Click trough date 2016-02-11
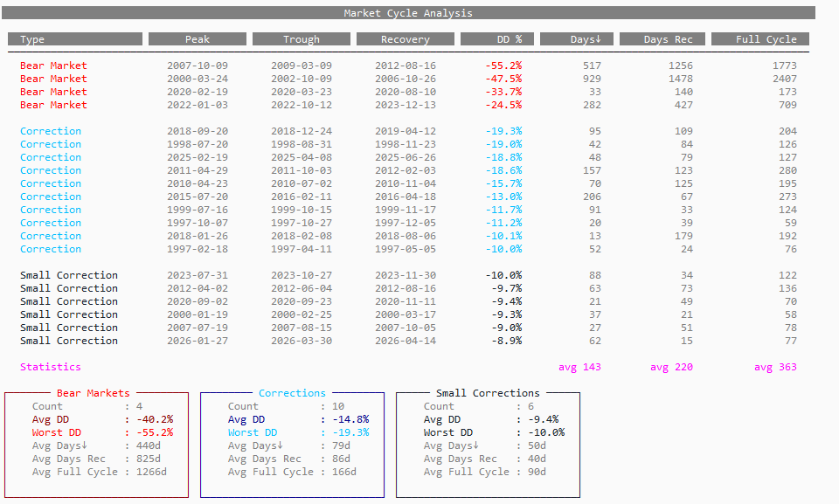839x504 pixels. click(302, 197)
